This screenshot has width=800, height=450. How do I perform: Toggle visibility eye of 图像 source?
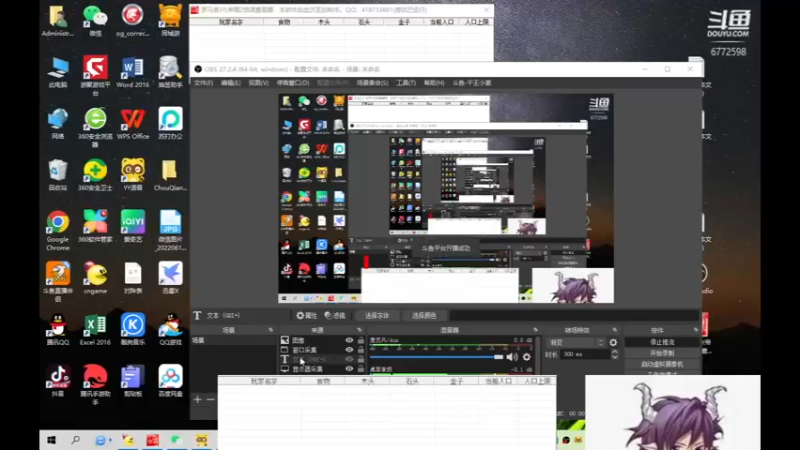(x=349, y=340)
